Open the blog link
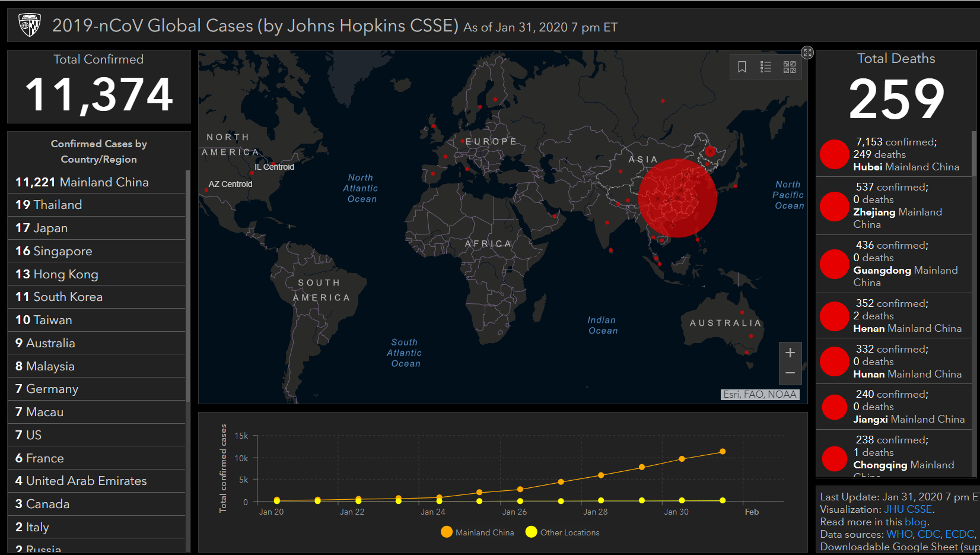 pos(915,522)
